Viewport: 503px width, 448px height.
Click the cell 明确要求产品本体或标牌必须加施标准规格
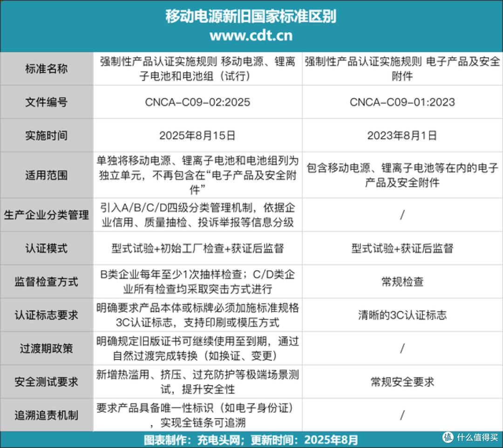(x=197, y=315)
